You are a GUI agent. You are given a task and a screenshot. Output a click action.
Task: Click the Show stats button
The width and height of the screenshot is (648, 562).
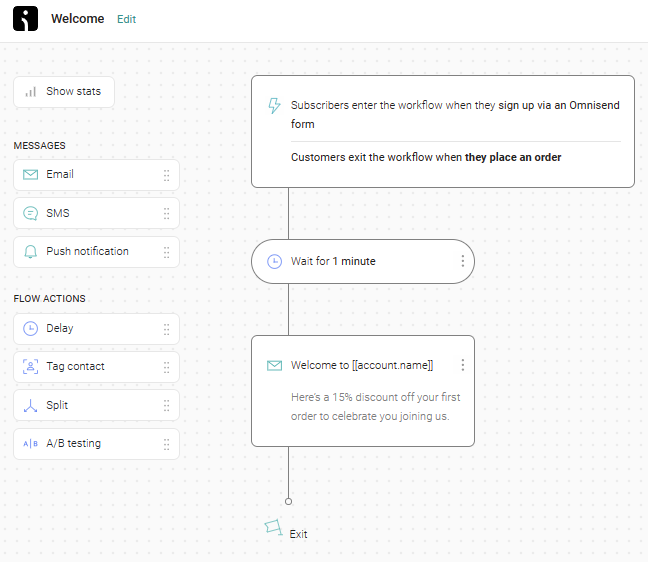click(x=64, y=92)
